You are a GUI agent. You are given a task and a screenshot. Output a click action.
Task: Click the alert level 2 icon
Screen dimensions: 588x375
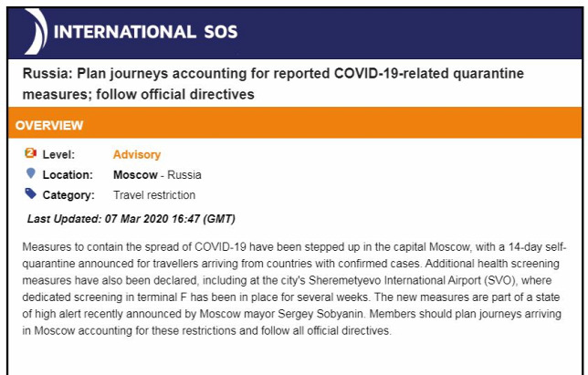click(x=31, y=153)
